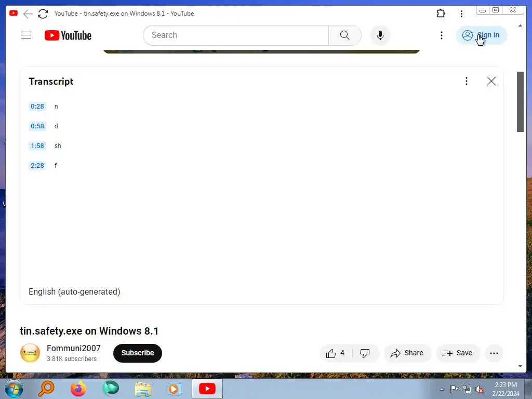The height and width of the screenshot is (399, 532).
Task: Go to YouTube home via logo
Action: coord(68,35)
